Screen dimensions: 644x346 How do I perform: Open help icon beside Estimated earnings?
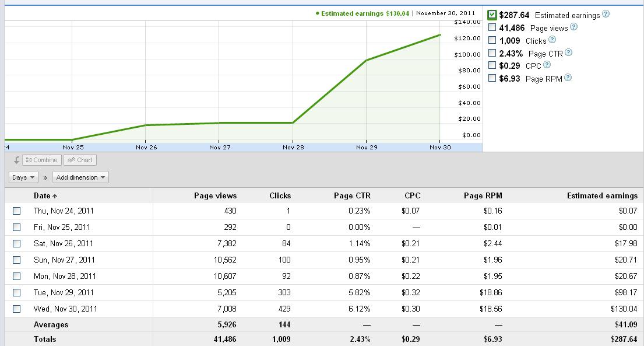[x=606, y=14]
